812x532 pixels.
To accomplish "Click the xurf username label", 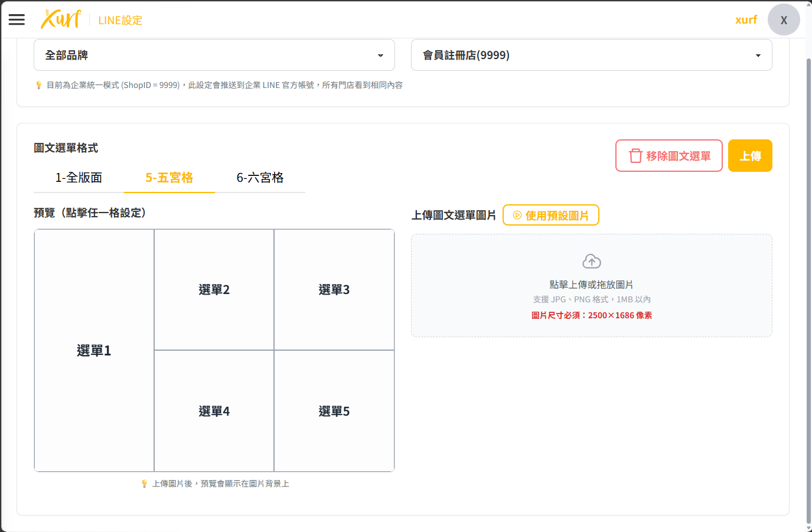I will (x=746, y=19).
